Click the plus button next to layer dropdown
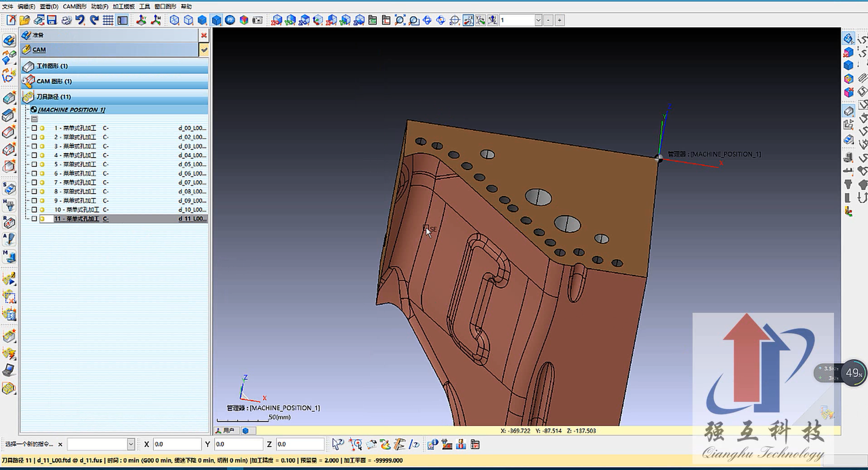The image size is (868, 470). 559,20
